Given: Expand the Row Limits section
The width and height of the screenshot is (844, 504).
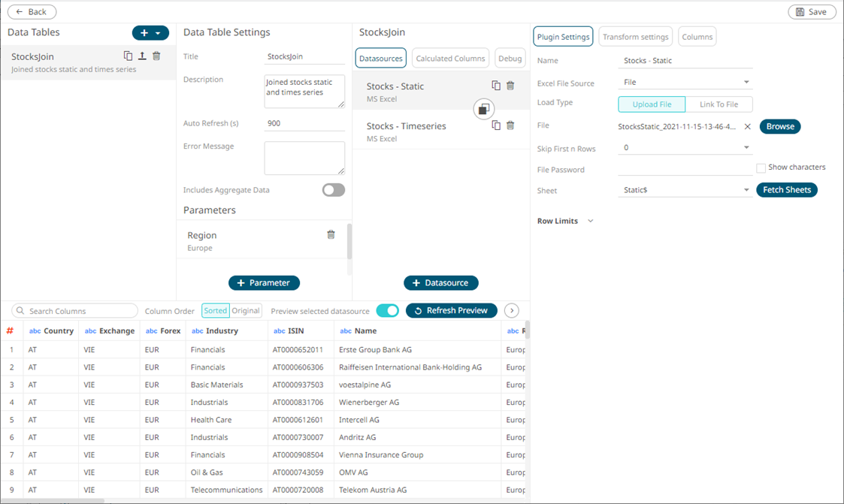Looking at the screenshot, I should tap(590, 222).
